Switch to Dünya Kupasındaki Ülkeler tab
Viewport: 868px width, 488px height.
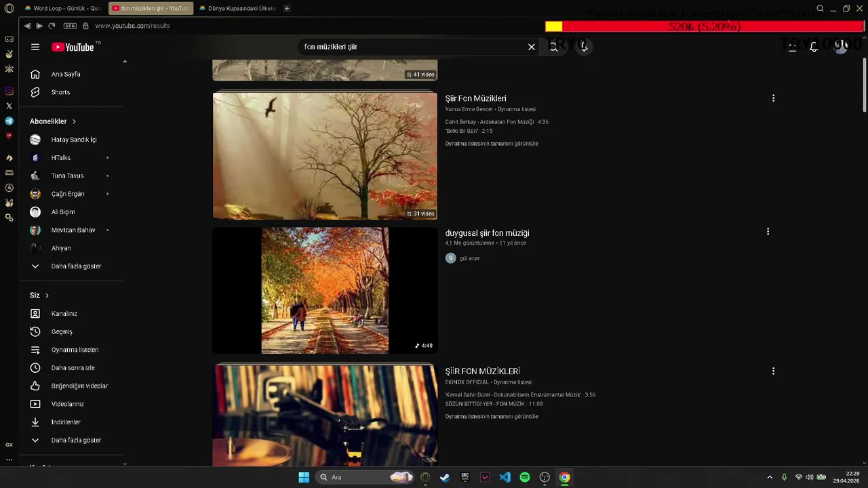pos(237,8)
